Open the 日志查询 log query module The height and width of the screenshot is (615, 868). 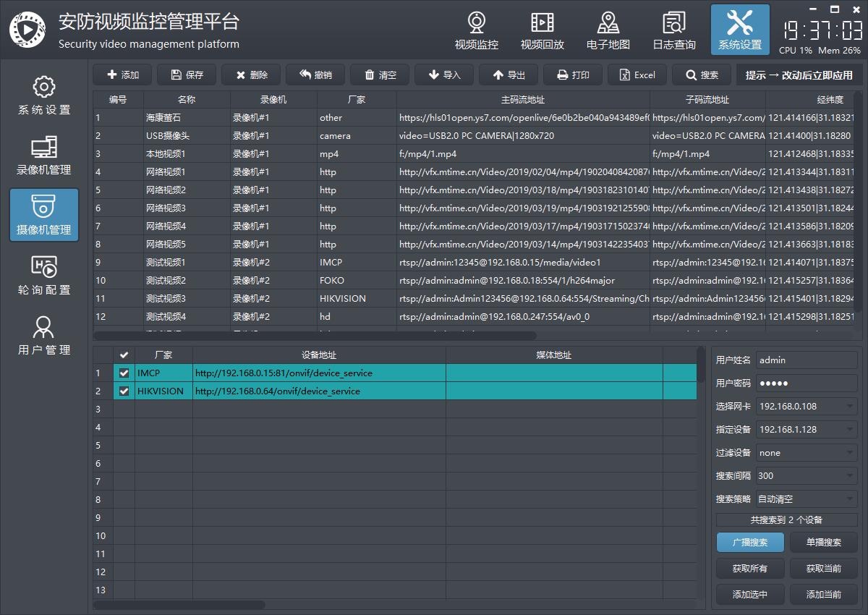click(x=673, y=30)
